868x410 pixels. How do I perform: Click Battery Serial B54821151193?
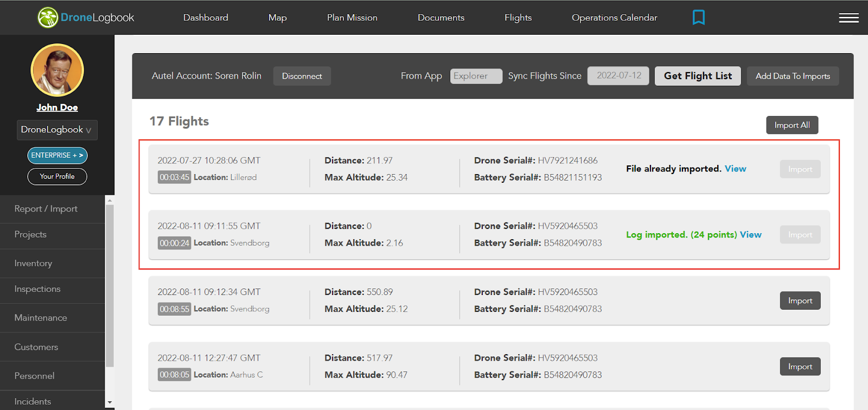coord(573,177)
